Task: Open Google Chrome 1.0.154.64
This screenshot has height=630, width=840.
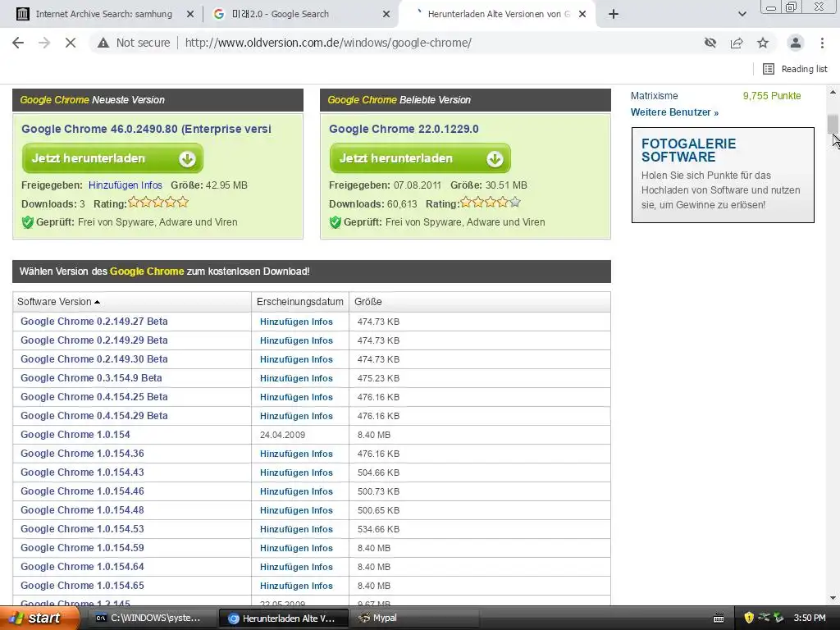Action: (82, 567)
